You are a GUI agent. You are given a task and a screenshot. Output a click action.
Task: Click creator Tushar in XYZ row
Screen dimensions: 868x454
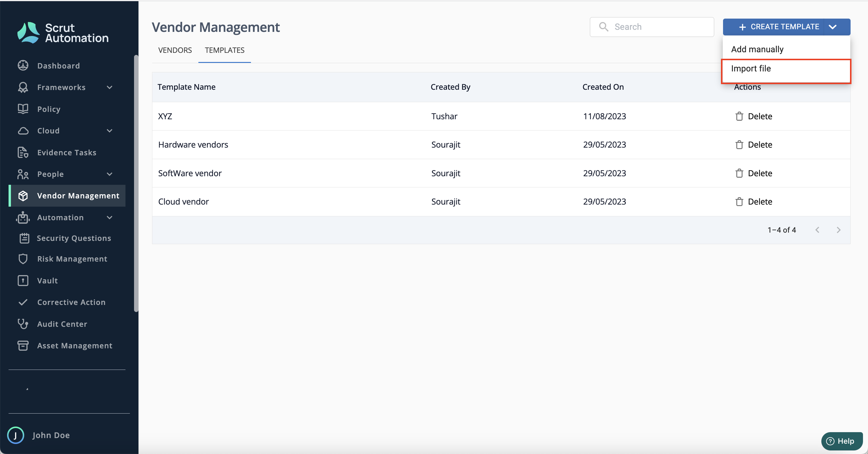pyautogui.click(x=444, y=116)
